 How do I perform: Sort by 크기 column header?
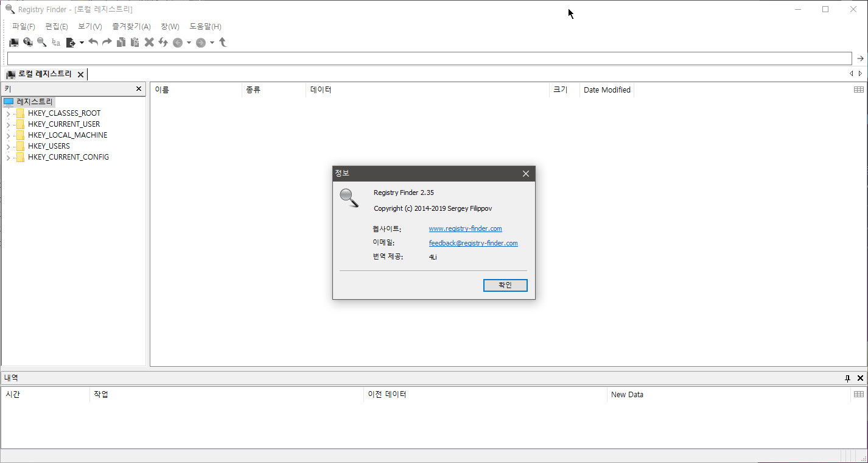(564, 90)
